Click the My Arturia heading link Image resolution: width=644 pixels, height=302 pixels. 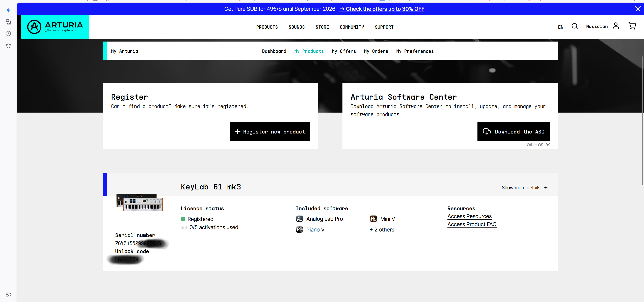click(124, 51)
